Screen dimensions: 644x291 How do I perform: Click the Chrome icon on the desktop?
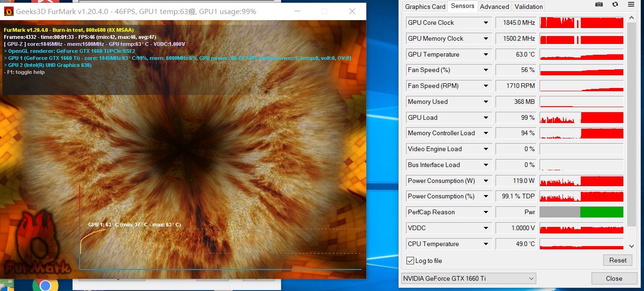[x=45, y=285]
